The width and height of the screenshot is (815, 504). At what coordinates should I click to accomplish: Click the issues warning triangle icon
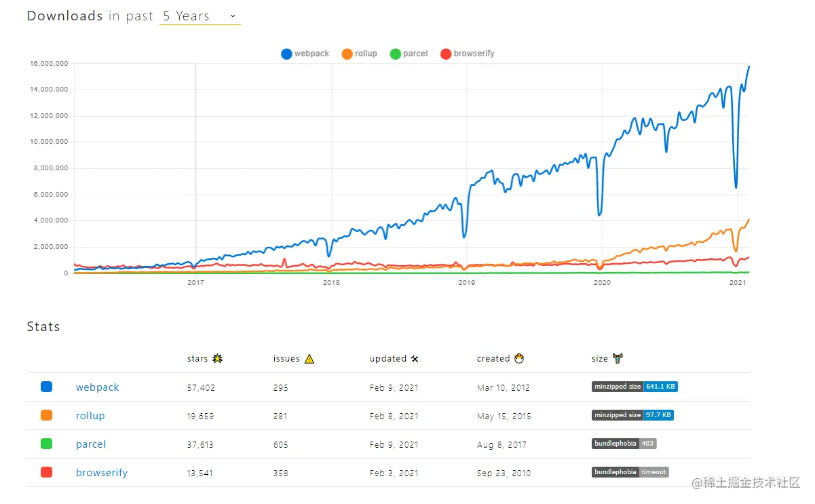(309, 359)
